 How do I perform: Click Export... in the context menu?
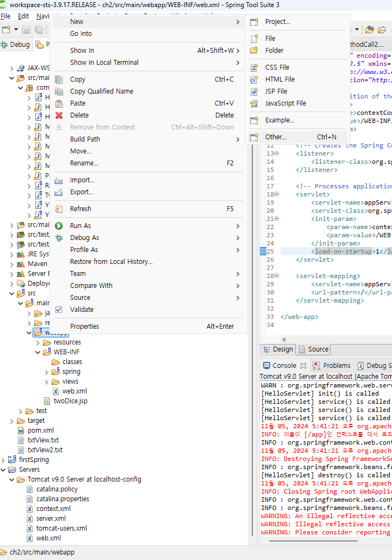click(x=148, y=192)
